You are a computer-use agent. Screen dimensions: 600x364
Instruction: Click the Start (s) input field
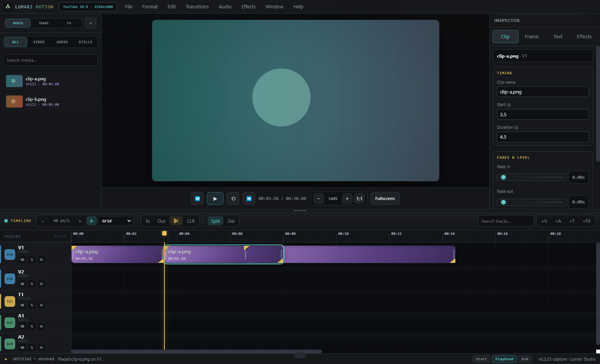click(x=543, y=114)
